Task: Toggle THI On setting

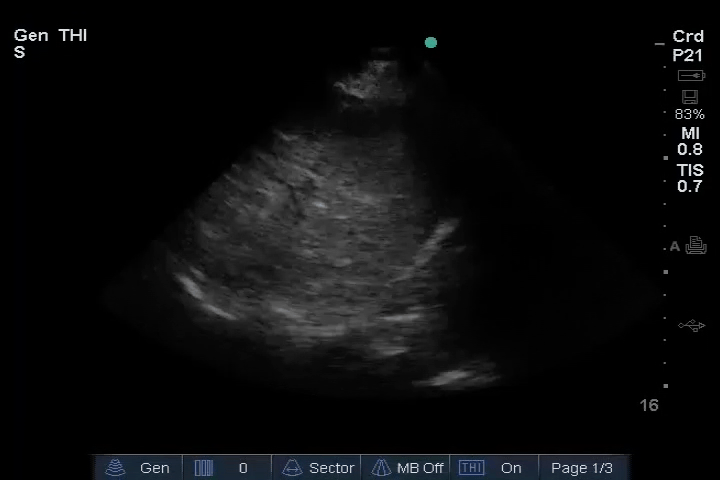Action: [x=511, y=468]
